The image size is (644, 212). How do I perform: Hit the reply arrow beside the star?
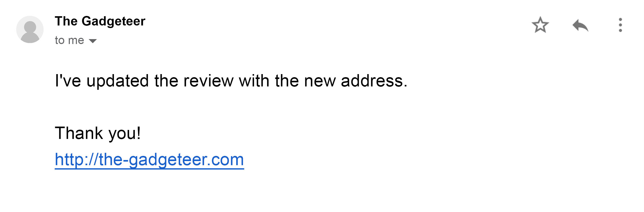580,25
